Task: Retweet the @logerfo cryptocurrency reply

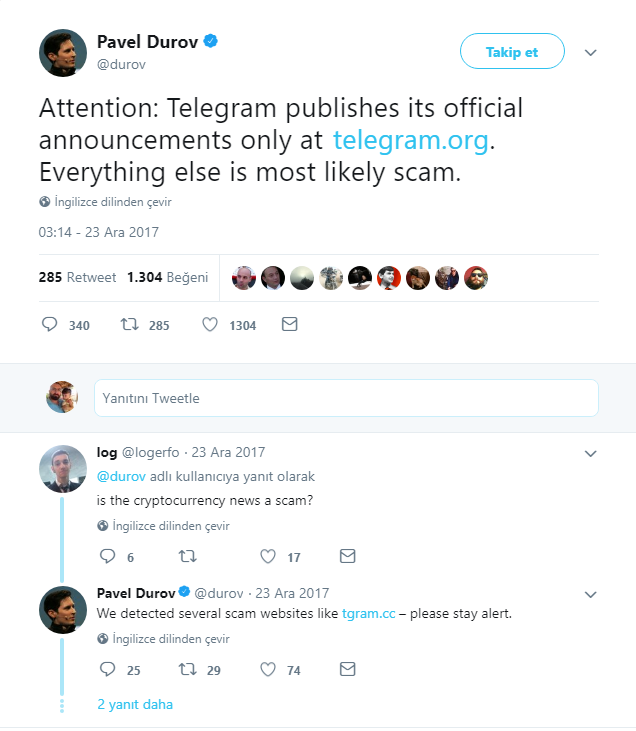Action: tap(188, 556)
